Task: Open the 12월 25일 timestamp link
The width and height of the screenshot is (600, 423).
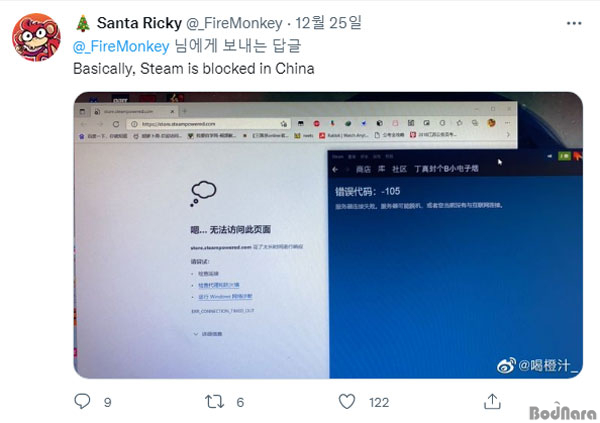Action: 328,23
